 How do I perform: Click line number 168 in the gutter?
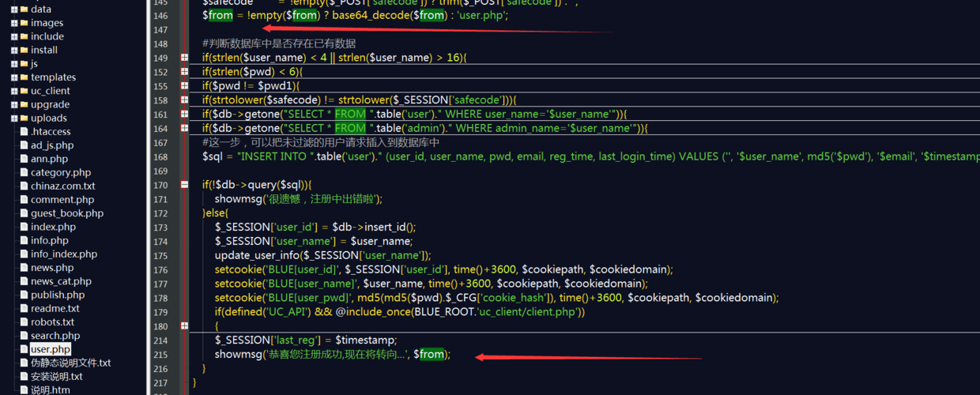tap(160, 156)
